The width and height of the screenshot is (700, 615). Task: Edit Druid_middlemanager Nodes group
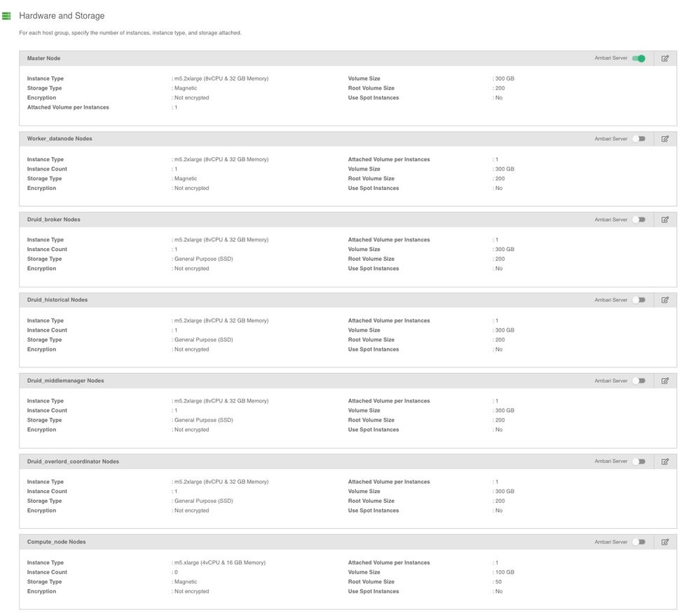pos(665,381)
